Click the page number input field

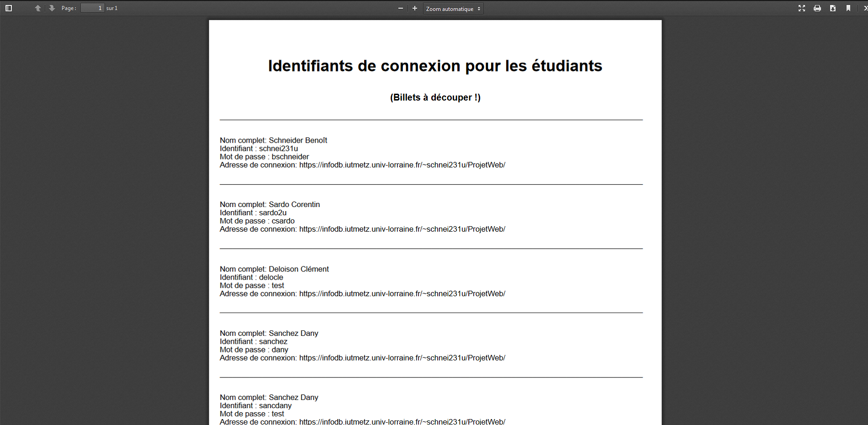click(92, 8)
